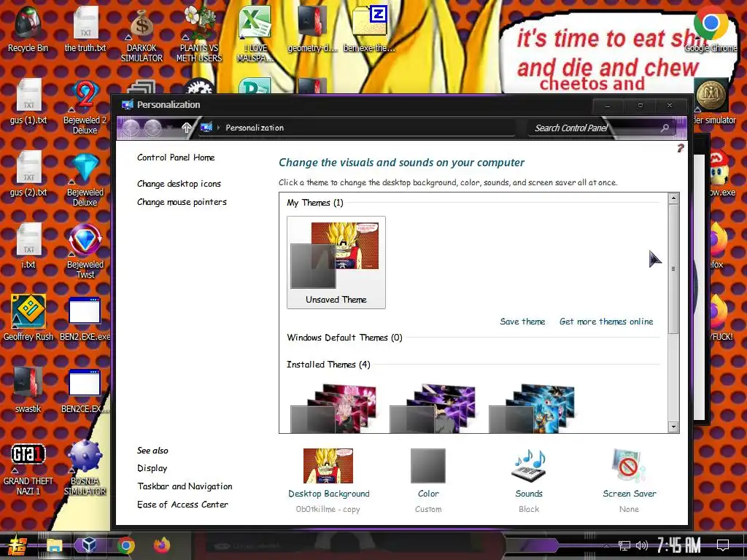Launch Bejeweled Deluxe diamond icon
The width and height of the screenshot is (747, 560).
click(x=85, y=179)
